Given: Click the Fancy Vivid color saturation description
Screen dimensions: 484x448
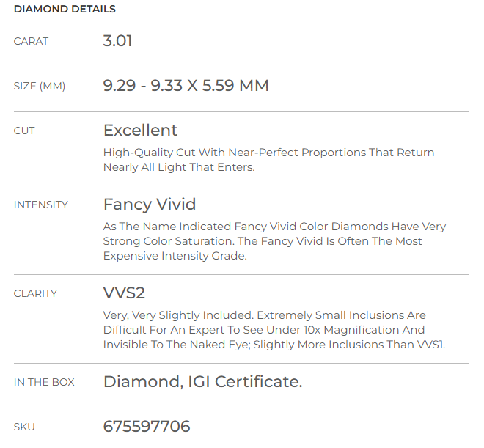Looking at the screenshot, I should 274,241.
